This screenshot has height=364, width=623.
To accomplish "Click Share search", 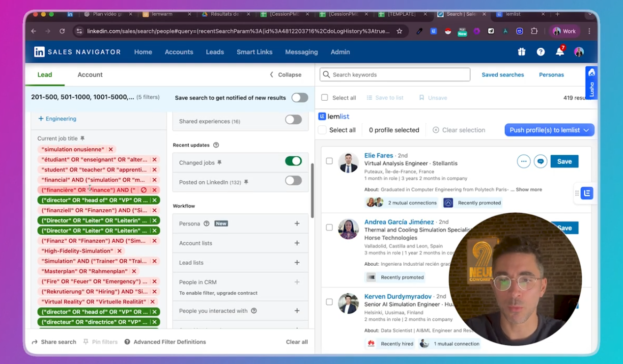I will click(54, 342).
